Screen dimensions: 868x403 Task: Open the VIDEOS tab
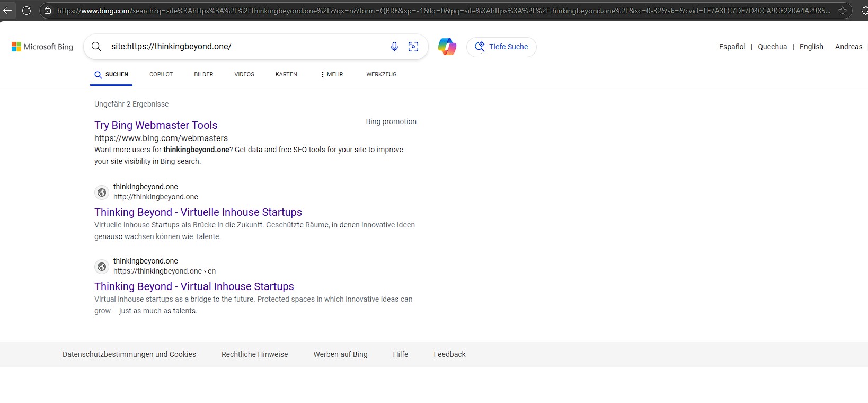point(244,74)
